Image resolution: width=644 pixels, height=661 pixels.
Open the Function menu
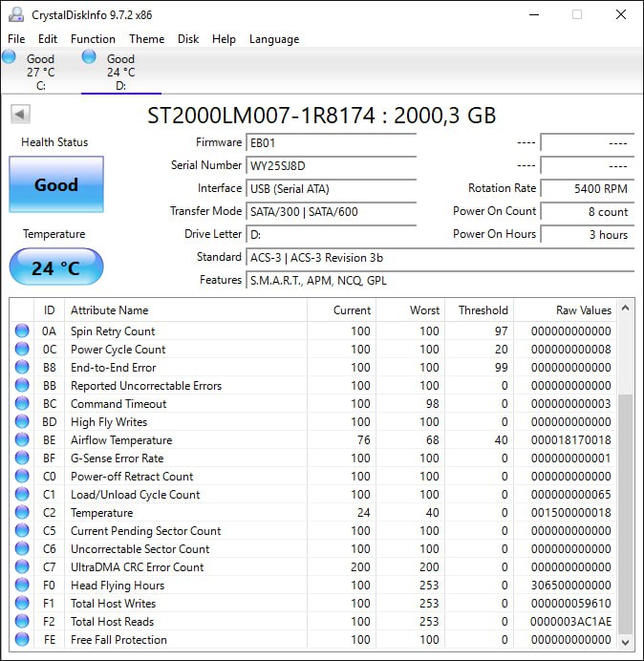[x=93, y=39]
